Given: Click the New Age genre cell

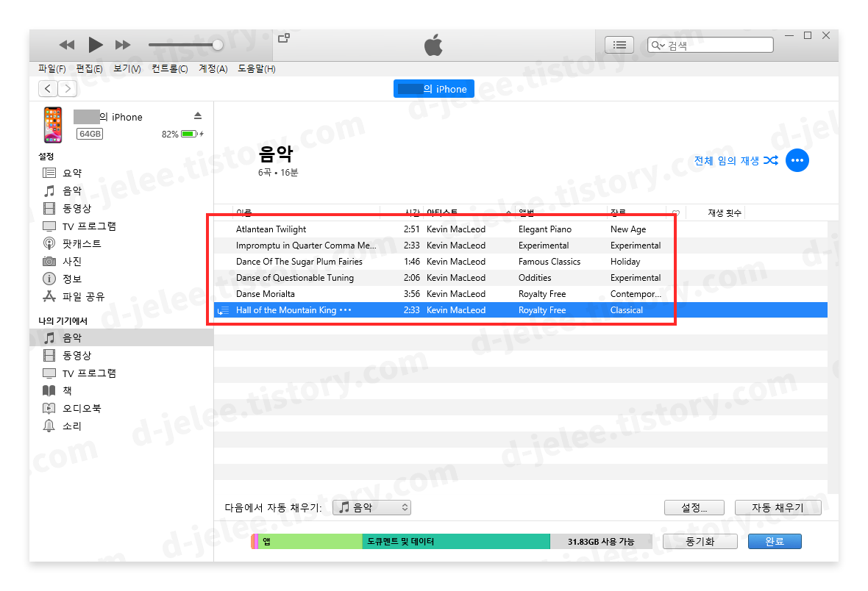Looking at the screenshot, I should [x=627, y=229].
